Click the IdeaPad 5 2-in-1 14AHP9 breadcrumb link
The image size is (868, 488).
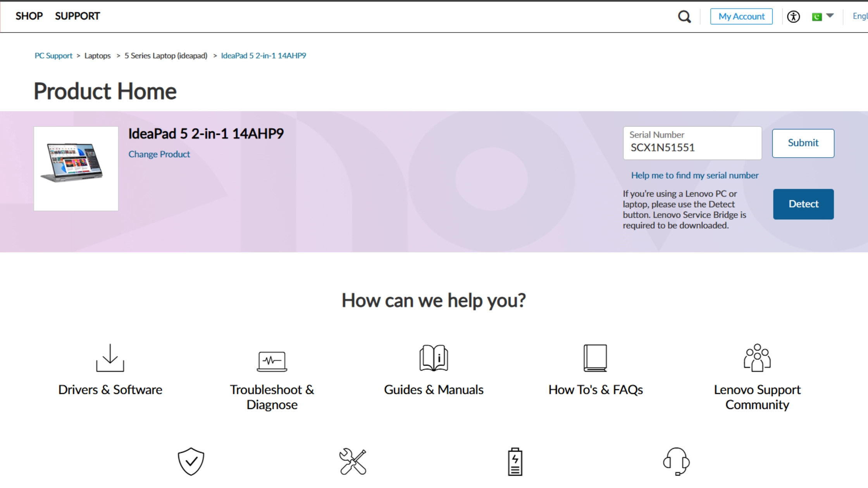(x=263, y=56)
